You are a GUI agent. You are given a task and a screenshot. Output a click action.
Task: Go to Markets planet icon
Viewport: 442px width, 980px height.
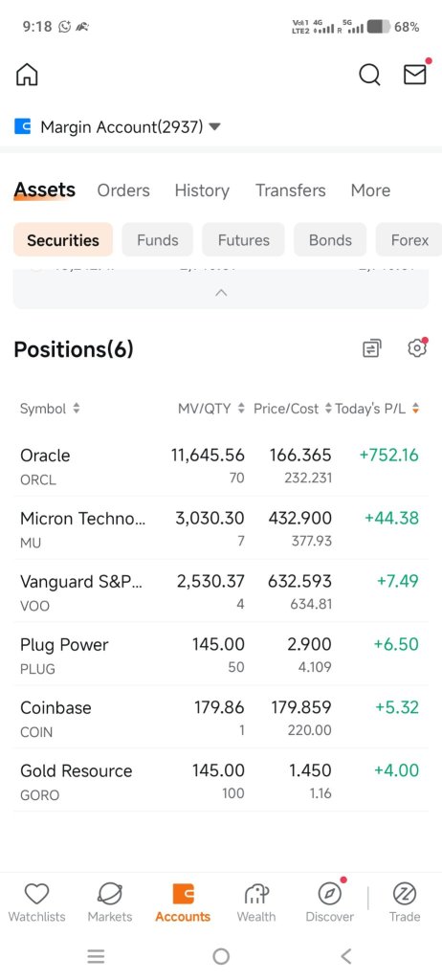(110, 894)
